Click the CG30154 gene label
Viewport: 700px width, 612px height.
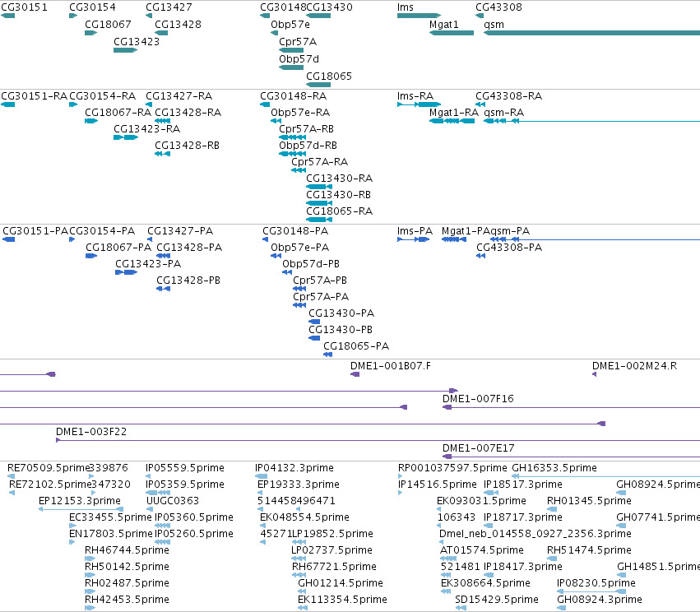tap(92, 7)
